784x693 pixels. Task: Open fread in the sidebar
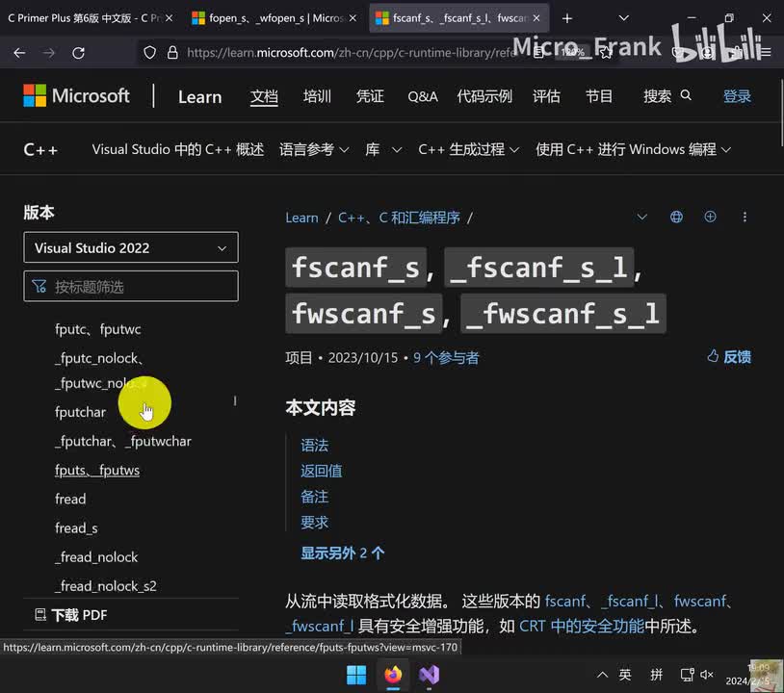coord(70,500)
